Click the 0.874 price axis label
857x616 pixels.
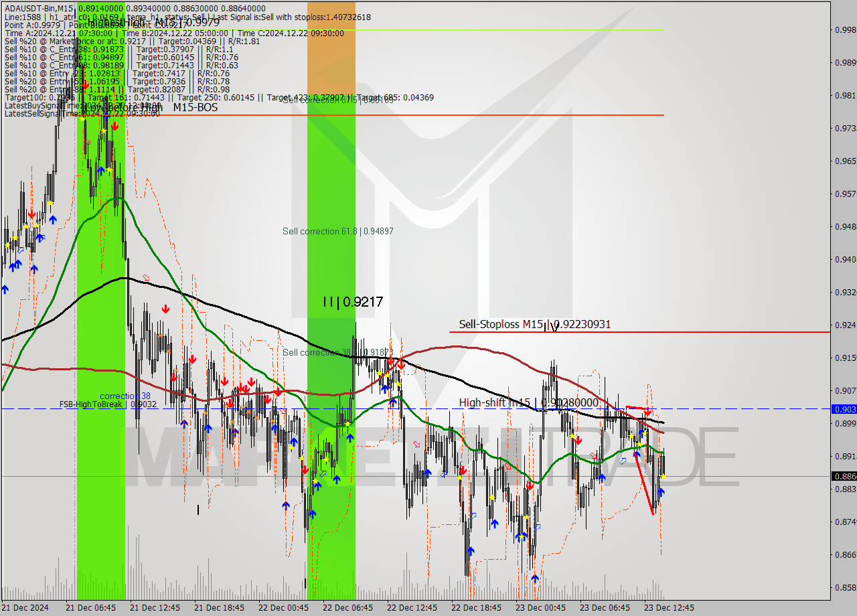tap(844, 522)
